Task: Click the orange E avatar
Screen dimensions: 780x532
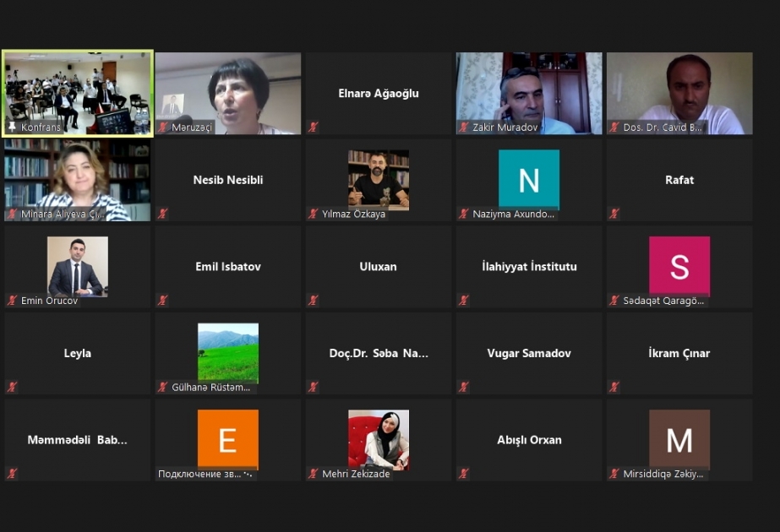Action: click(228, 439)
